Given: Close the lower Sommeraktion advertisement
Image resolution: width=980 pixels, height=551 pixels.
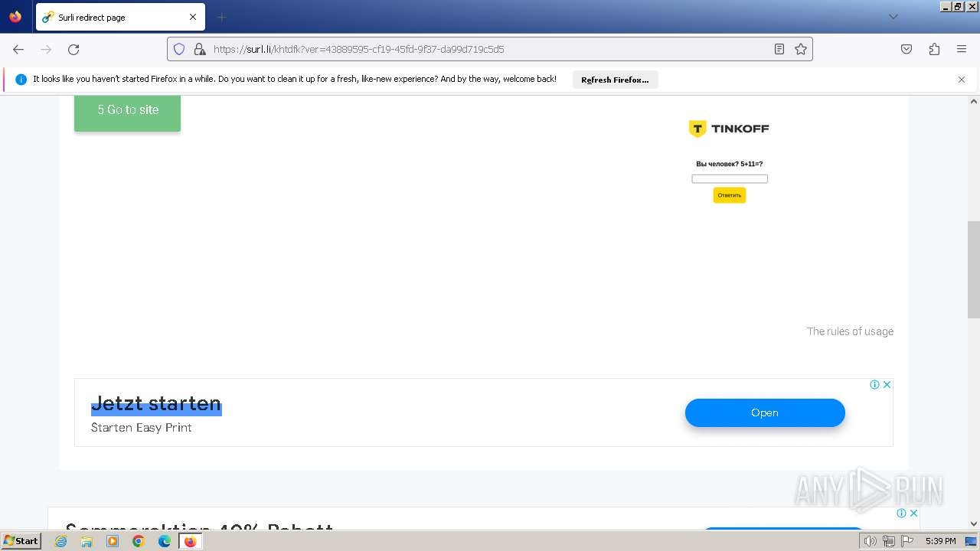Looking at the screenshot, I should tap(913, 514).
